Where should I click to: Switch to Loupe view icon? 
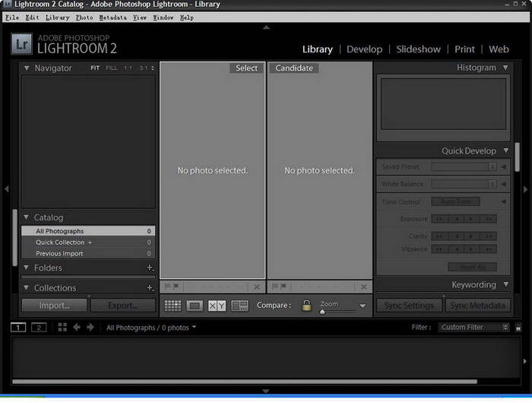pyautogui.click(x=195, y=306)
